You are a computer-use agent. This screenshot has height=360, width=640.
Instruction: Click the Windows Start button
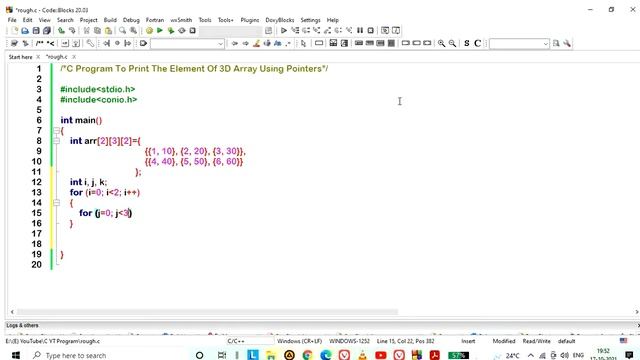16,355
